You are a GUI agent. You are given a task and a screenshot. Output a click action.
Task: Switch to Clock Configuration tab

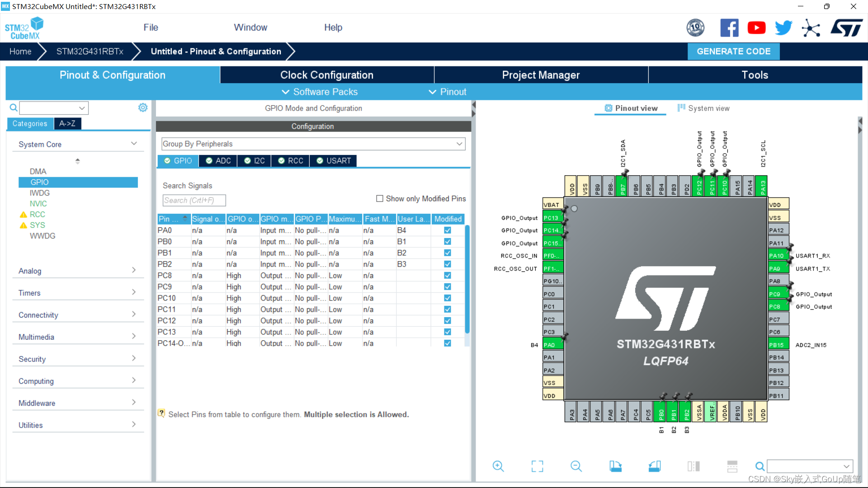tap(327, 75)
